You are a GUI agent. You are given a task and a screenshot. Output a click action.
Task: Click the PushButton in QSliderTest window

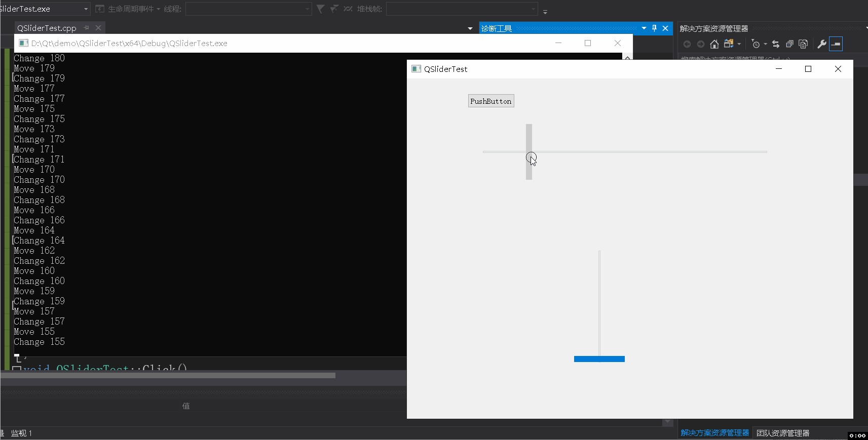491,101
